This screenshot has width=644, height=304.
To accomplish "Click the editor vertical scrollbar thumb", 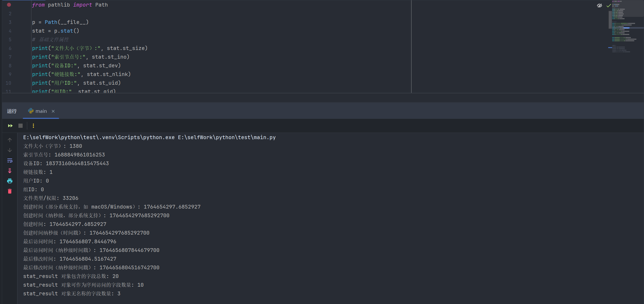I will pos(610,20).
